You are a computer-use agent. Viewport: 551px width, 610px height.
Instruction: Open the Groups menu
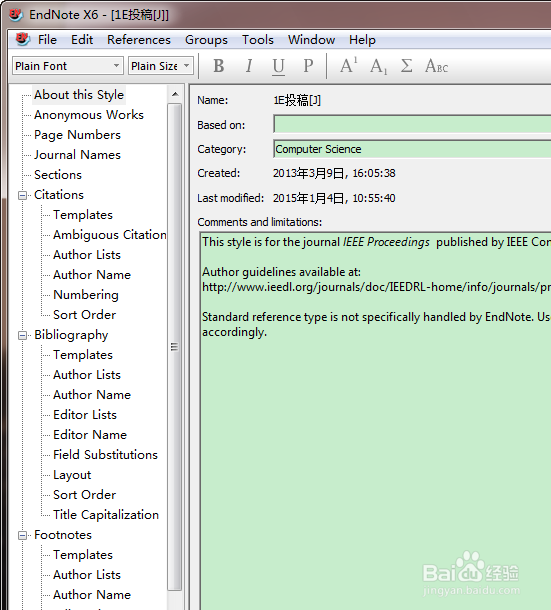(206, 40)
